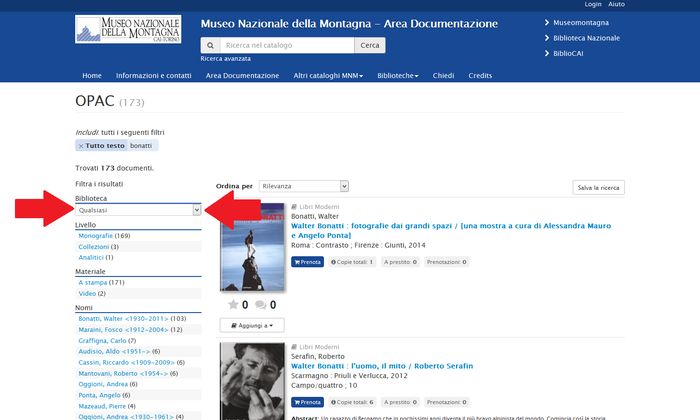This screenshot has height=420, width=700.
Task: Open the Museomontagna link
Action: 581,22
